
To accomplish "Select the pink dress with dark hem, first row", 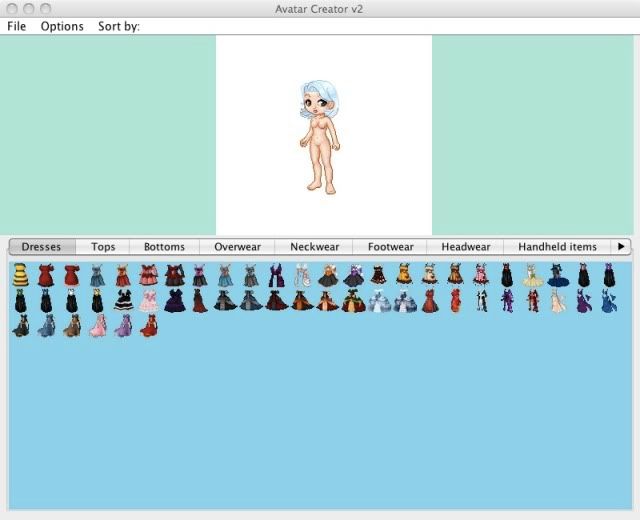I will pyautogui.click(x=481, y=274).
